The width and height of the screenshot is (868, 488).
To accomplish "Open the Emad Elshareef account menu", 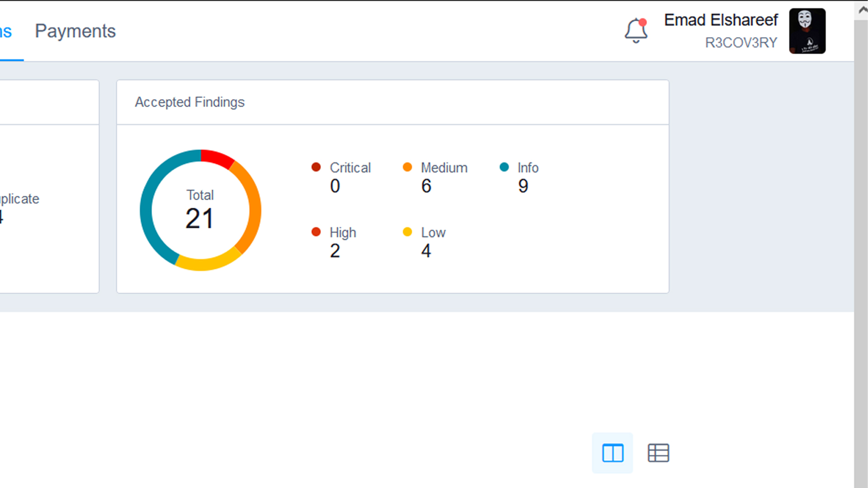I will coord(721,20).
